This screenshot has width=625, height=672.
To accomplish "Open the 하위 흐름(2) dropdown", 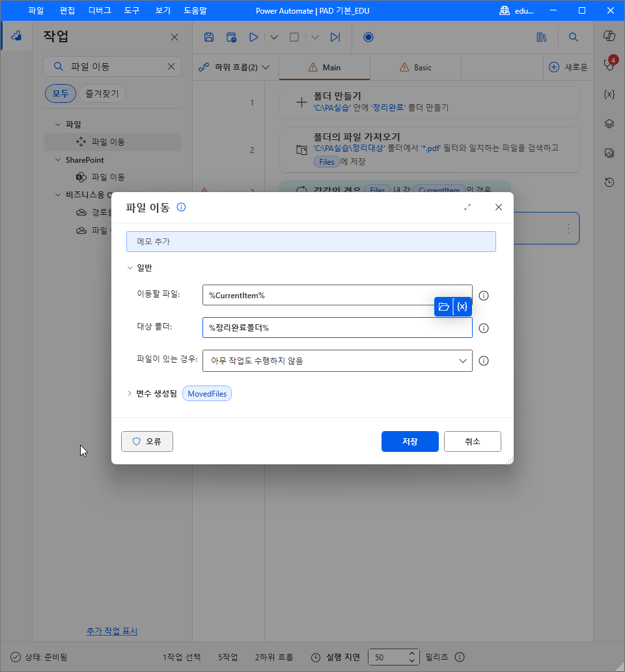I will click(x=234, y=67).
